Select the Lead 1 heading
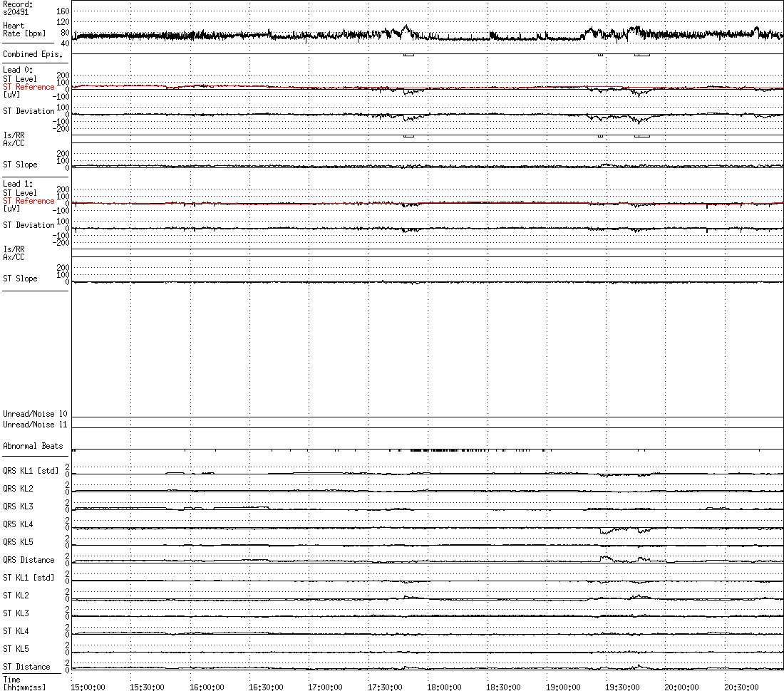Screen dimensions: 784x691 pyautogui.click(x=18, y=184)
